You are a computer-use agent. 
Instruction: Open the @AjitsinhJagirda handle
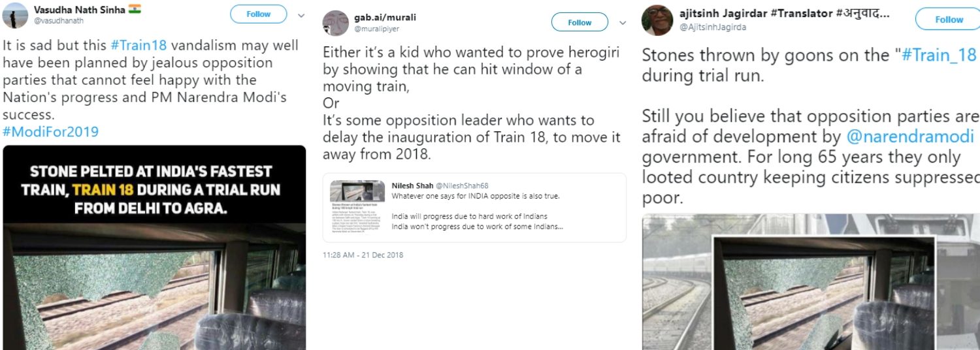[x=713, y=27]
